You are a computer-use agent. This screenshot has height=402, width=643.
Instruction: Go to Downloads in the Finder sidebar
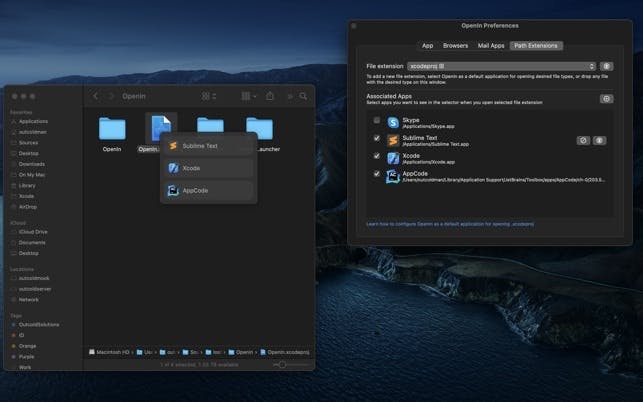(32, 164)
